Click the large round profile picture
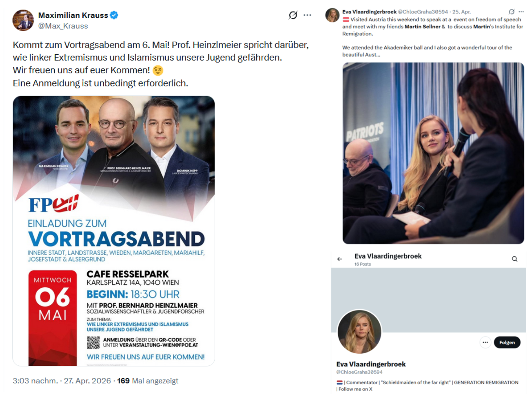532x397 pixels. [x=359, y=332]
